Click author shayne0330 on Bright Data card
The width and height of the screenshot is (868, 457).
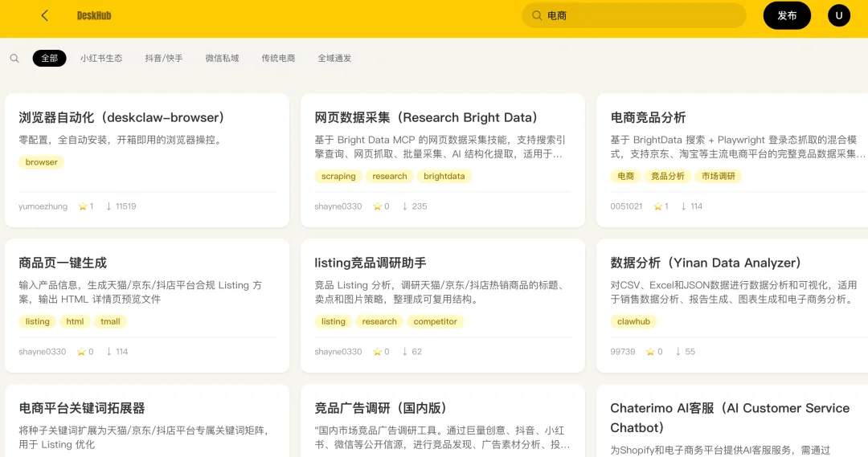(338, 206)
